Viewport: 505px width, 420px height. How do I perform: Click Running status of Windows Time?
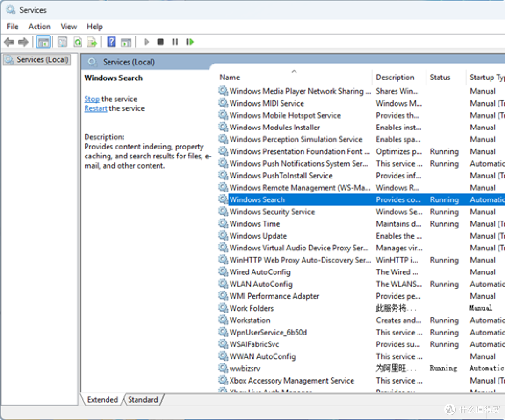coord(444,224)
